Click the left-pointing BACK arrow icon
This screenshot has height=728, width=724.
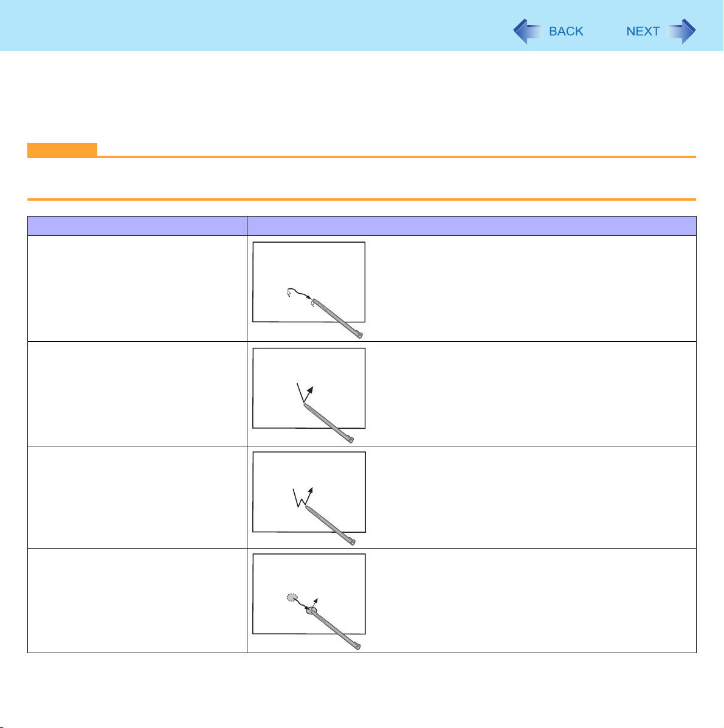coord(528,31)
